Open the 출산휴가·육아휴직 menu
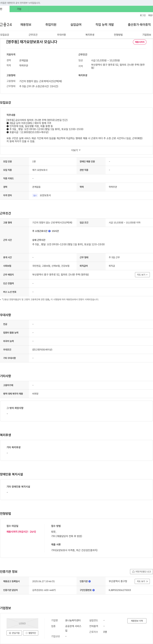 point(139,24)
